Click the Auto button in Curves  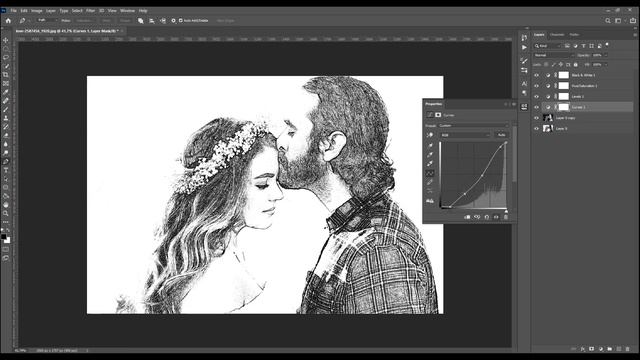[x=502, y=135]
